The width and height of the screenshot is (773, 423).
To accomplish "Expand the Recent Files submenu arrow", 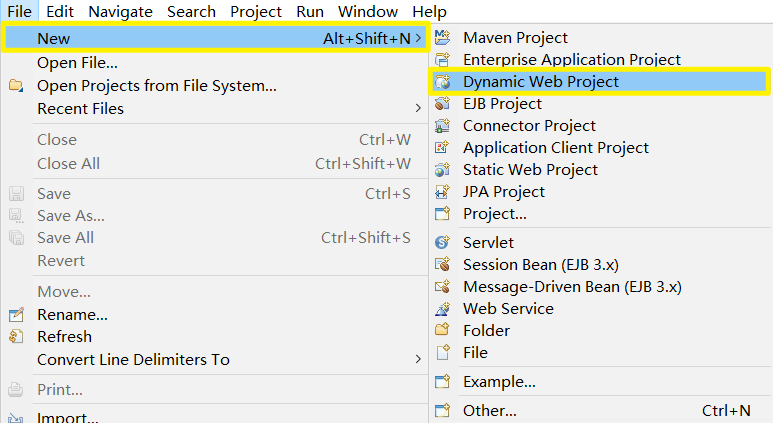I will [x=418, y=108].
